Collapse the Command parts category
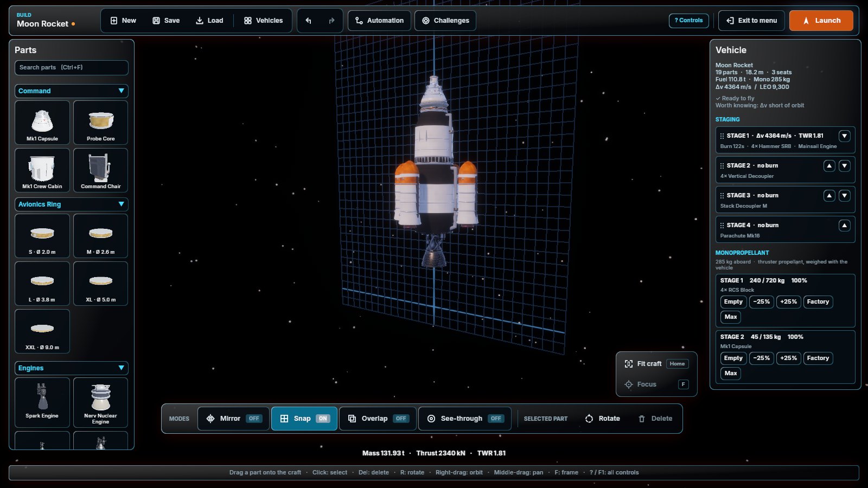The image size is (868, 488). click(72, 91)
